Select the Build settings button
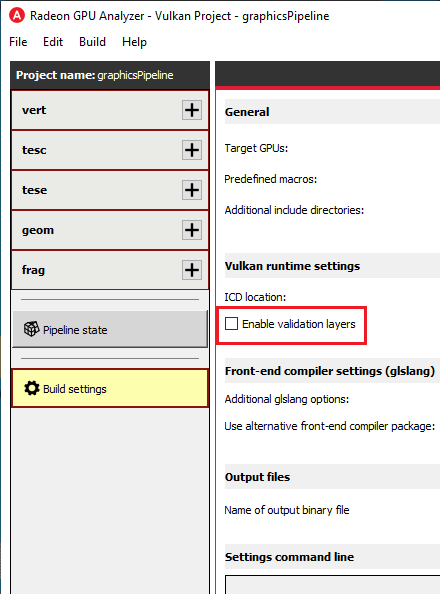This screenshot has height=594, width=440. [110, 388]
